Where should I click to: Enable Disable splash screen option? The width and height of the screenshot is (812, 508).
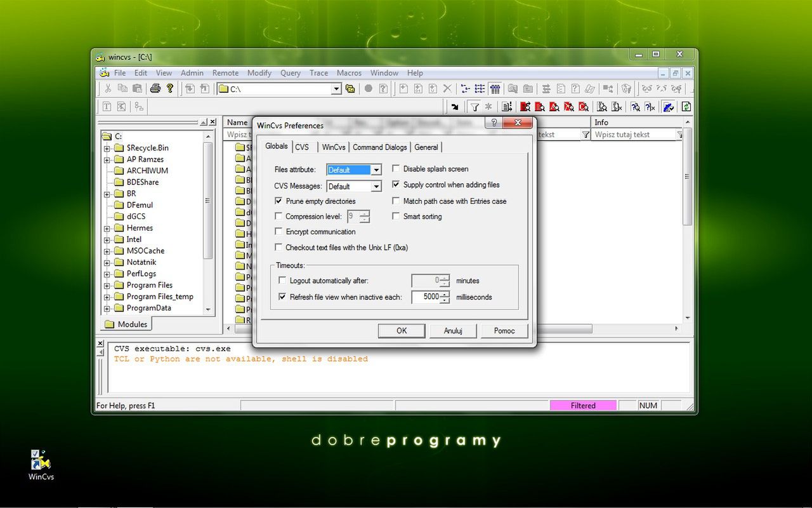396,169
